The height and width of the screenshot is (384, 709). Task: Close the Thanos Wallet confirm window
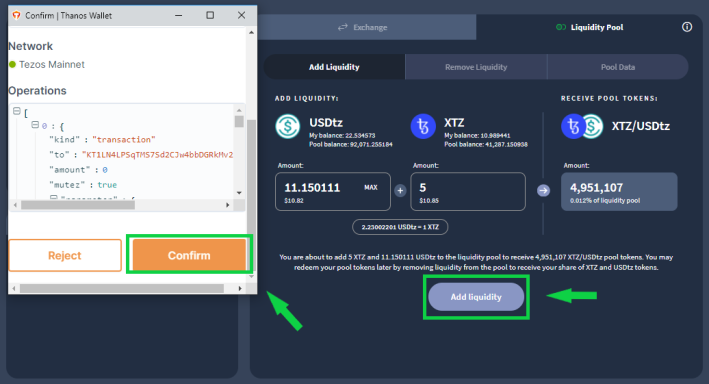(241, 15)
